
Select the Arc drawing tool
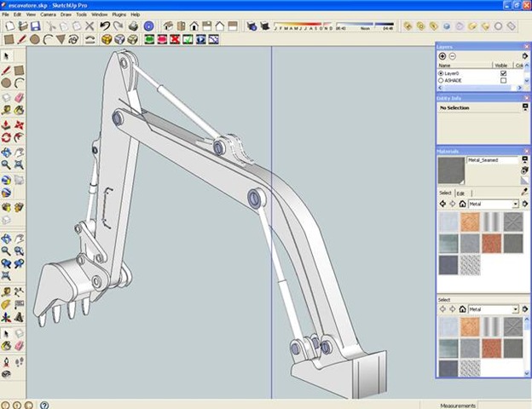tap(48, 39)
